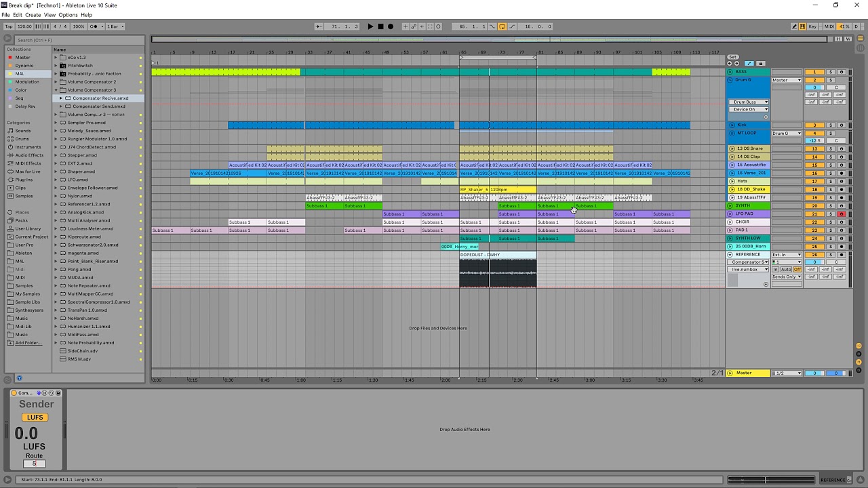Viewport: 868px width, 488px height.
Task: Expand the Probability...onic Faction folder
Action: [x=56, y=74]
